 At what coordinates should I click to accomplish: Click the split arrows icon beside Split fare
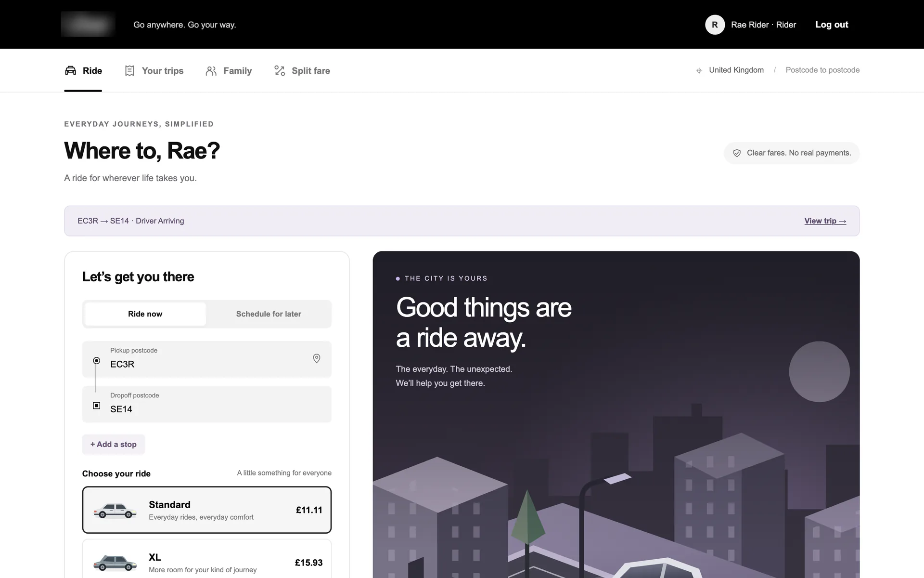click(x=280, y=71)
